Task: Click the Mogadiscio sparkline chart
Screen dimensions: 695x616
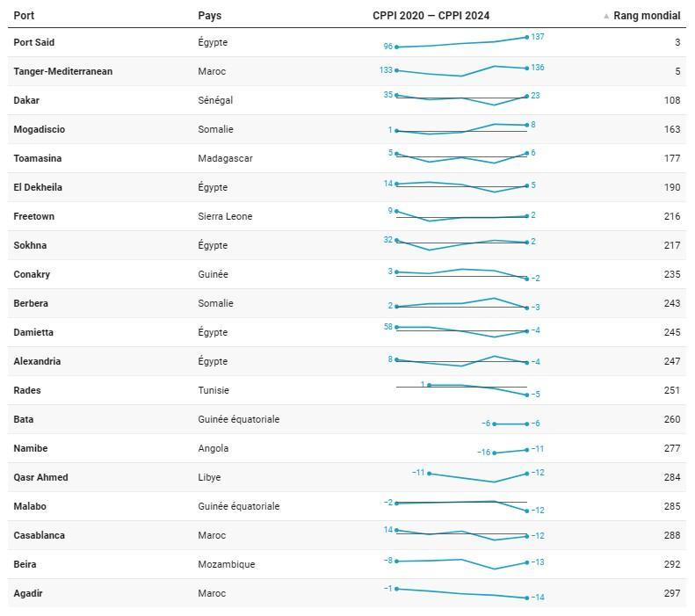Action: point(461,129)
